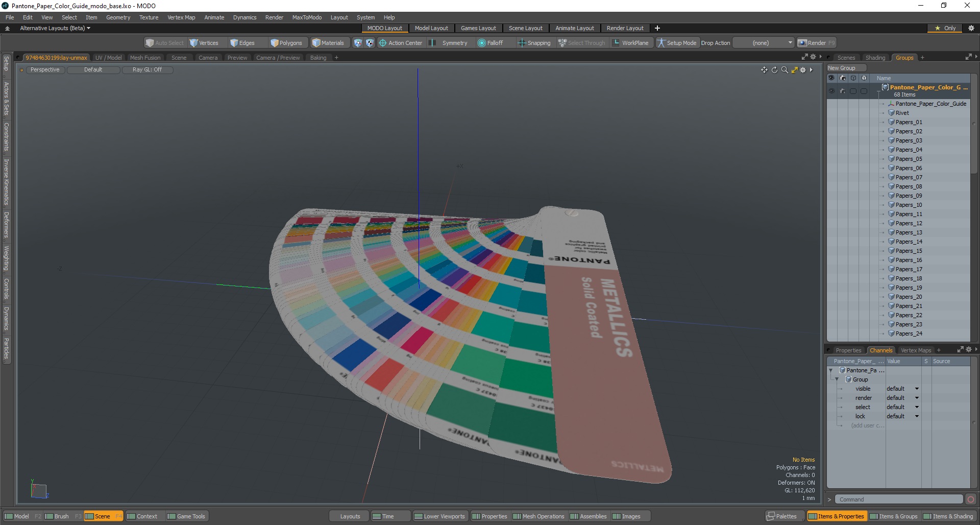The width and height of the screenshot is (980, 525).
Task: Open the Geometry menu
Action: [x=118, y=17]
